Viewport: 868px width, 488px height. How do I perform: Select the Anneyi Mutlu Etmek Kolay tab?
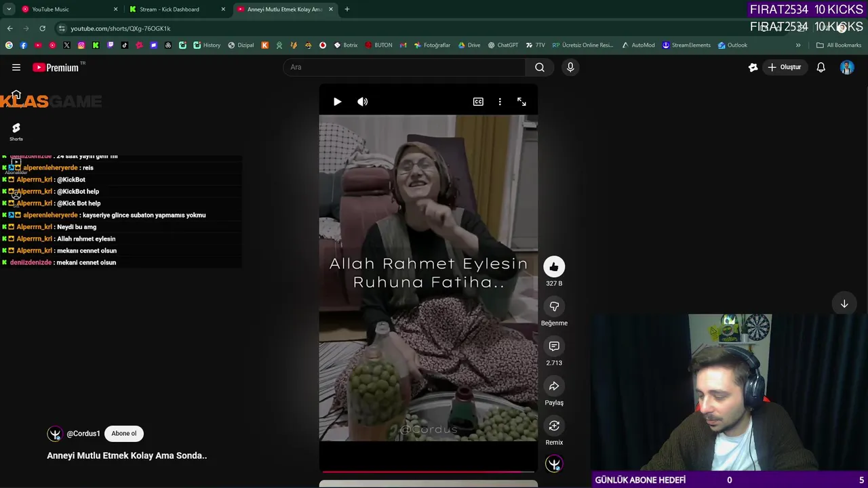(285, 9)
